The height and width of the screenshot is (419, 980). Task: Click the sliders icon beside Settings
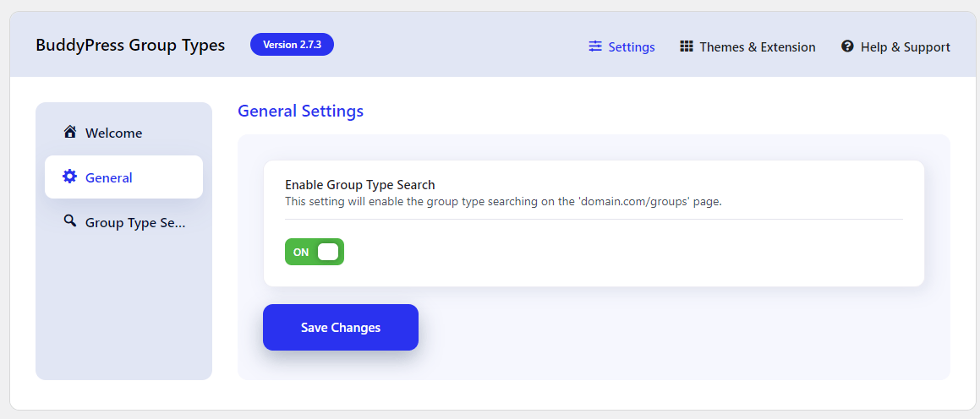click(595, 46)
